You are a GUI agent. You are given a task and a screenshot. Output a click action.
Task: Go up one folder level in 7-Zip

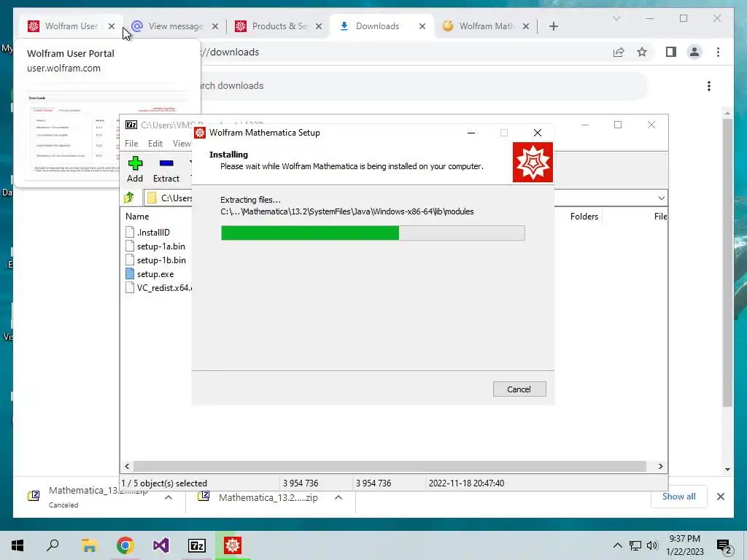(129, 198)
